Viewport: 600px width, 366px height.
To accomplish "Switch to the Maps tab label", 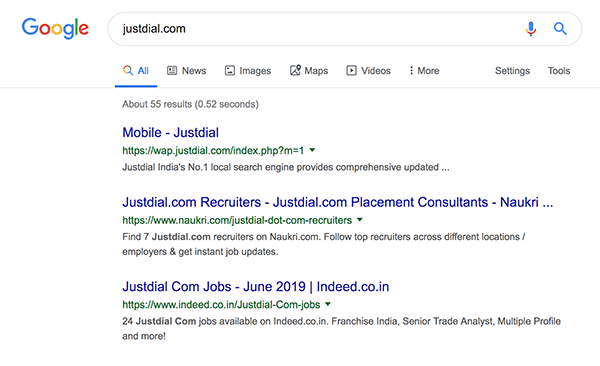I will (316, 71).
